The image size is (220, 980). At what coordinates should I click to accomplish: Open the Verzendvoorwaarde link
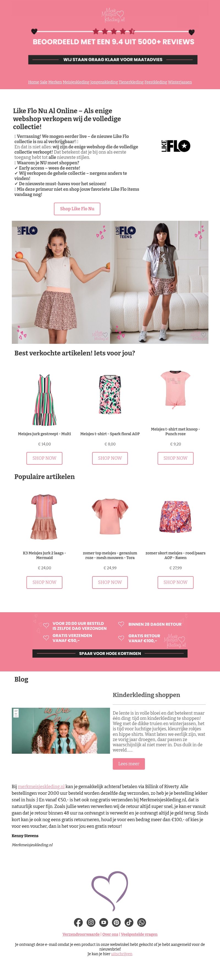click(81, 934)
